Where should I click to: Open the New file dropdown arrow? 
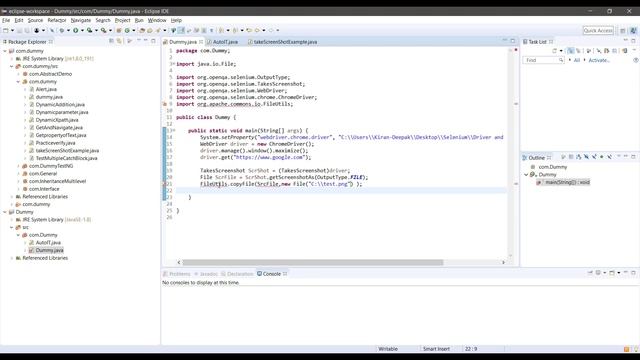click(x=12, y=31)
